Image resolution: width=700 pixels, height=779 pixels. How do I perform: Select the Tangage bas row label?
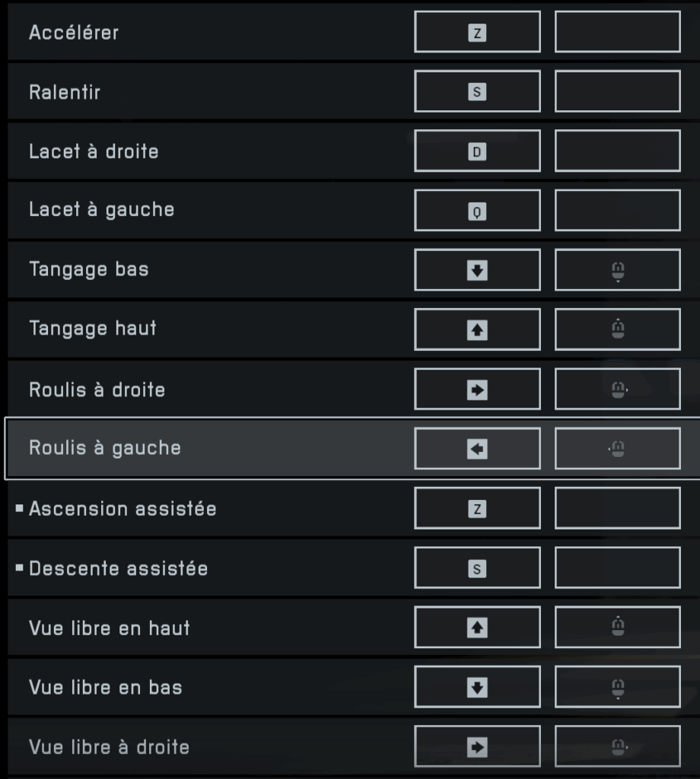click(89, 269)
